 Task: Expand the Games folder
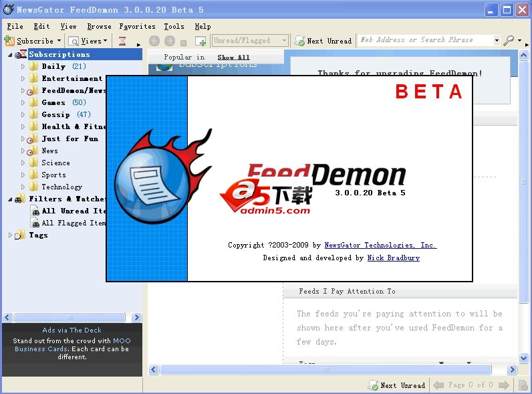(23, 102)
